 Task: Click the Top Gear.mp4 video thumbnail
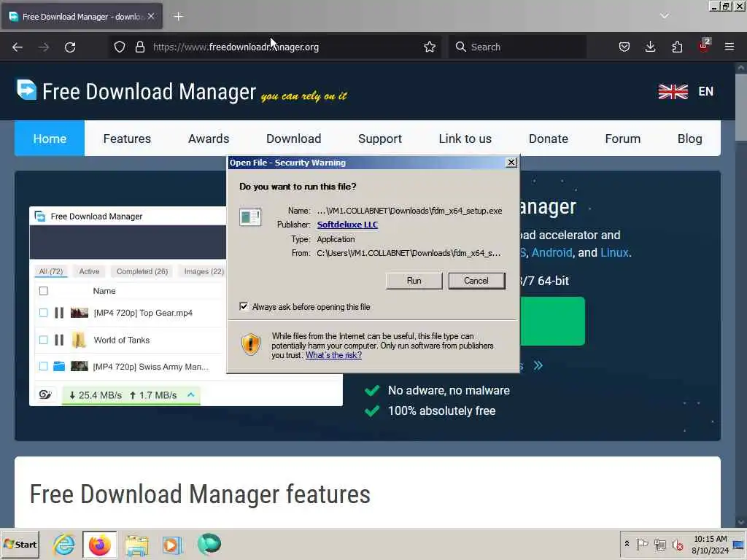(x=80, y=313)
